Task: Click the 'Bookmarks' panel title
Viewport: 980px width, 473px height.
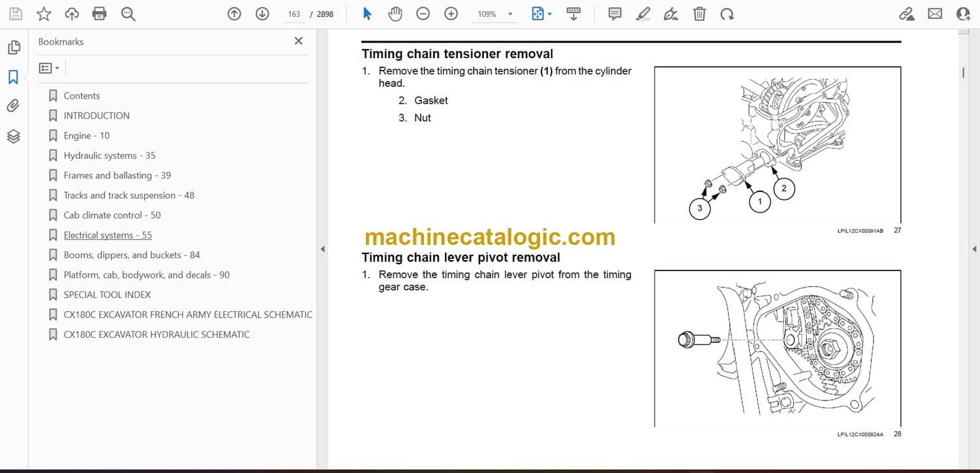Action: tap(61, 42)
